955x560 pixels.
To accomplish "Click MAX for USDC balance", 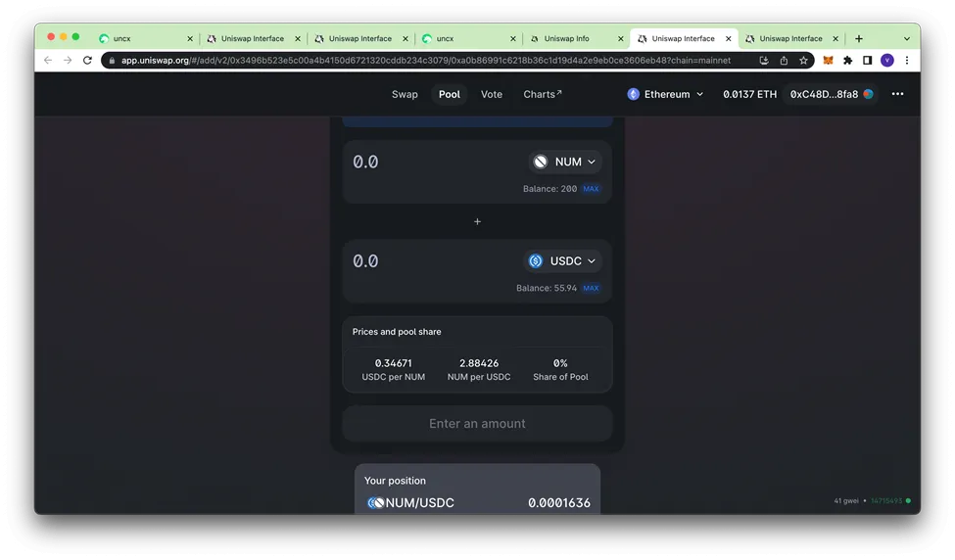I will click(x=591, y=288).
